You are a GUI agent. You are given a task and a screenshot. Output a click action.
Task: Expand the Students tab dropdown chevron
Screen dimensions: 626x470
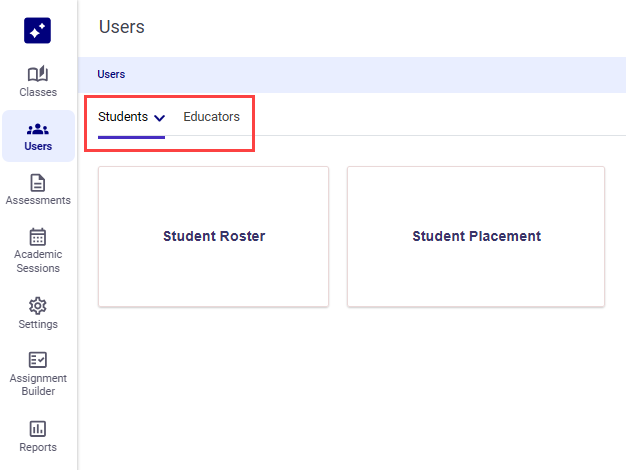[160, 118]
